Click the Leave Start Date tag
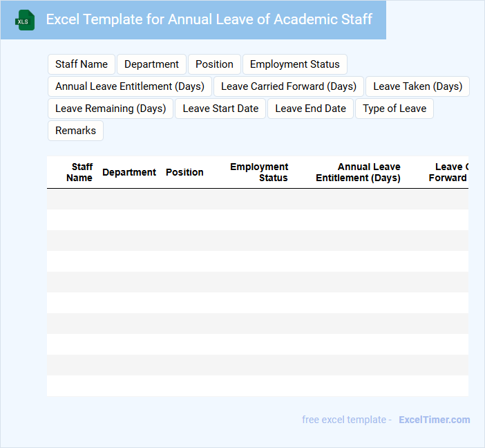The height and width of the screenshot is (448, 485). pos(220,109)
